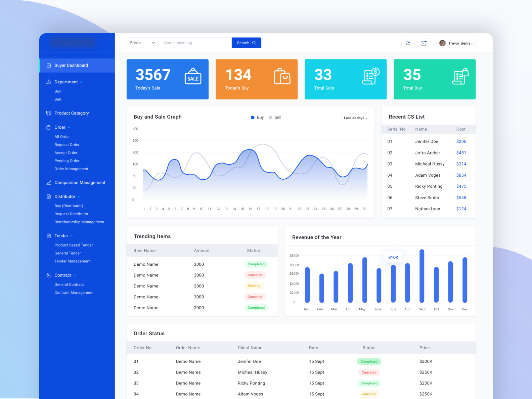Viewport: 532px width, 399px height.
Task: Click the blue Search button
Action: pos(247,43)
